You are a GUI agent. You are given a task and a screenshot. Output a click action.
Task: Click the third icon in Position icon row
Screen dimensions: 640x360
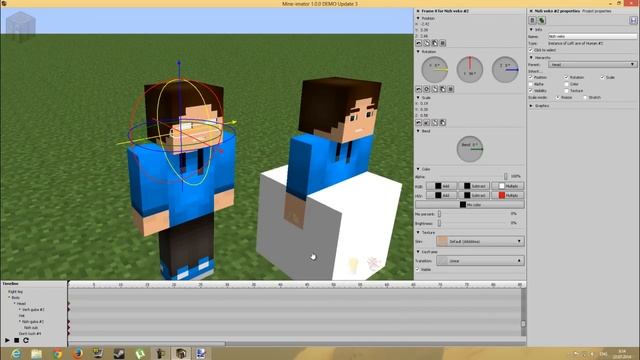point(435,43)
